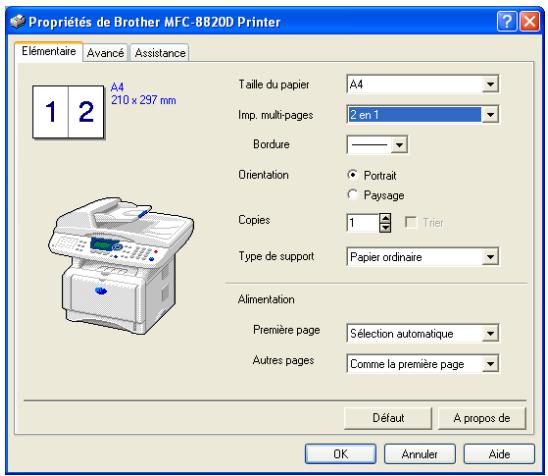The image size is (548, 476).
Task: Open the Assistance tab
Action: click(160, 53)
